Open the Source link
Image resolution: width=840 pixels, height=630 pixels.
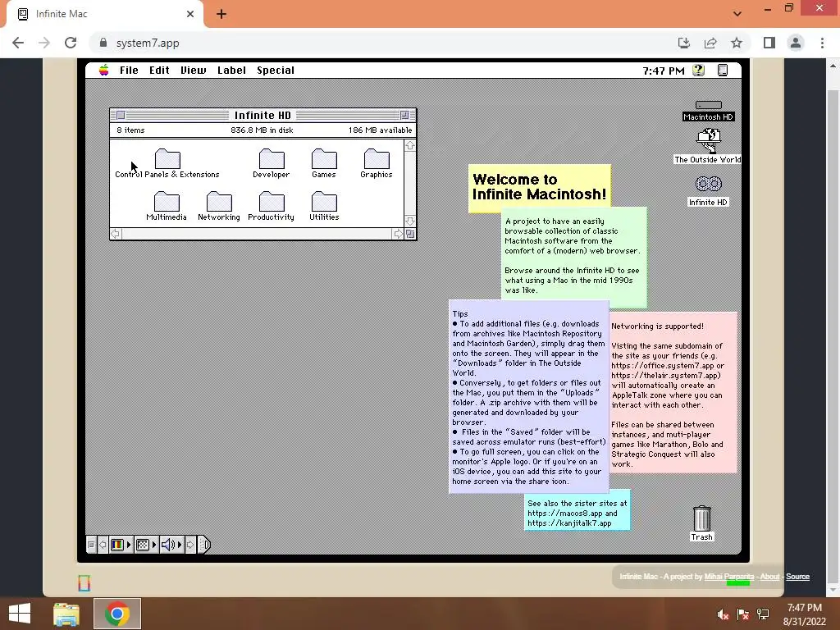797,577
